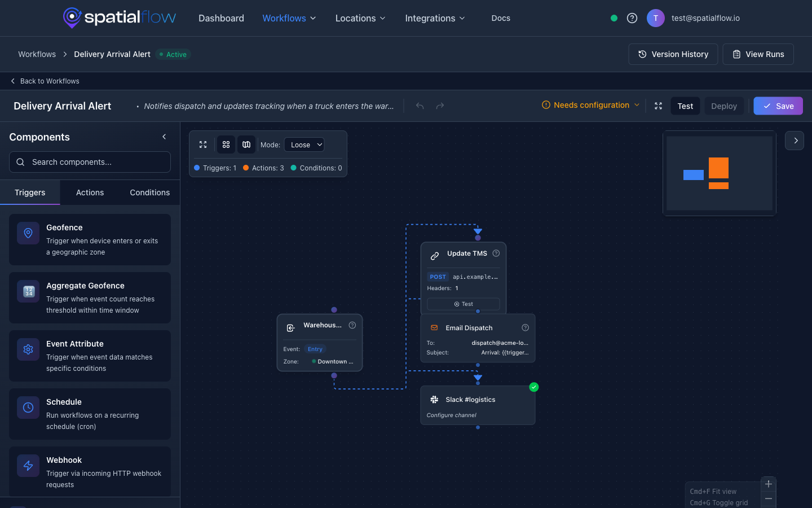The image size is (812, 508).
Task: Switch to the Actions tab
Action: 89,192
